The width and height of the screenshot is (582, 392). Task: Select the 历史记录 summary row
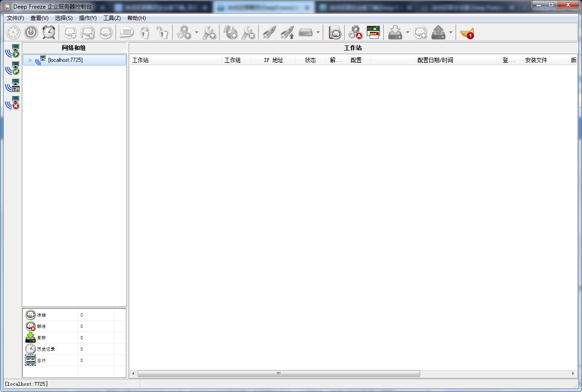[74, 349]
